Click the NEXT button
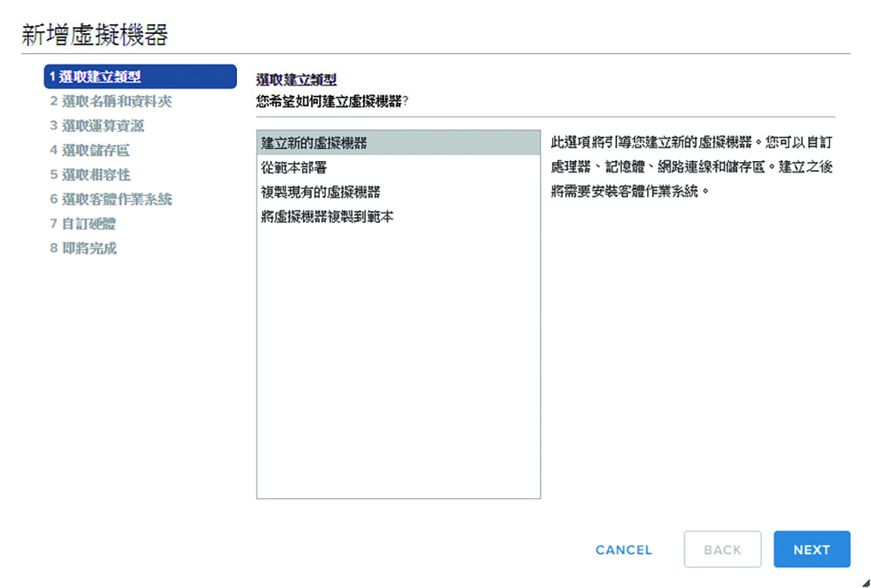Image resolution: width=871 pixels, height=588 pixels. (812, 549)
